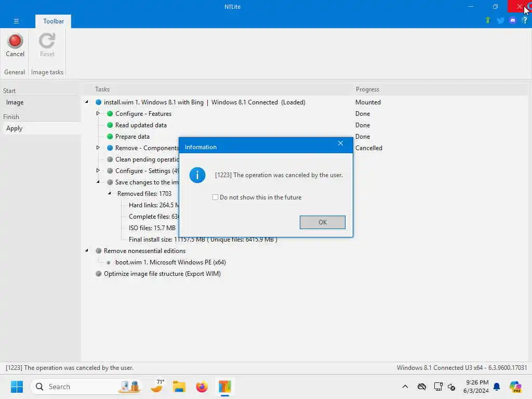Click OK in the Information dialog
Image resolution: width=532 pixels, height=399 pixels.
tap(322, 222)
